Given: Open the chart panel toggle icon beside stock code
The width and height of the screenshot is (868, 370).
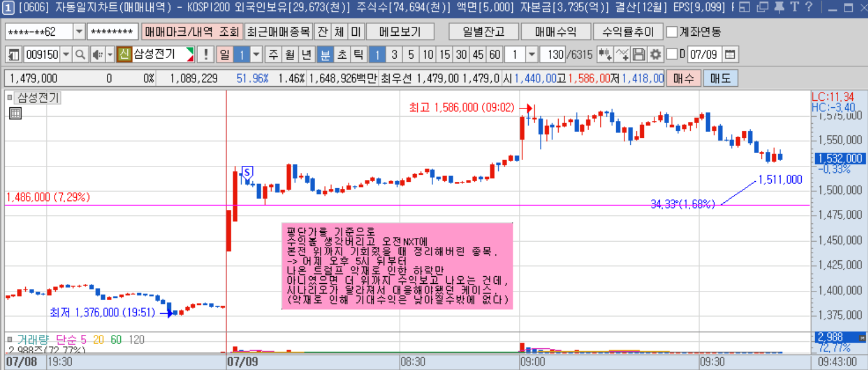Looking at the screenshot, I should pos(14,55).
